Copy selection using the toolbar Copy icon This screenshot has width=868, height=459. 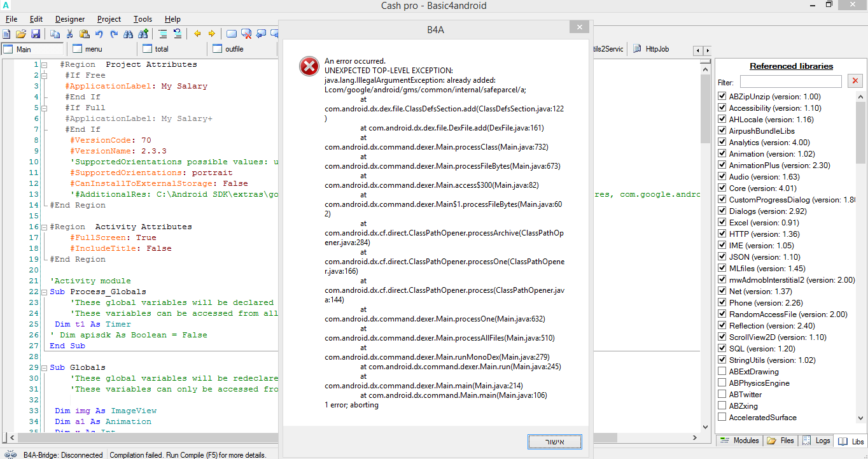pyautogui.click(x=55, y=34)
